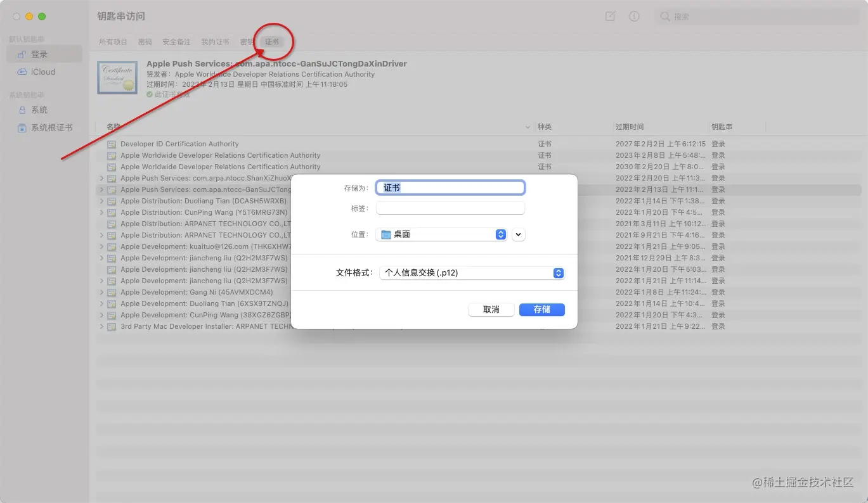The image size is (868, 503).
Task: Switch to the 证书 tab
Action: (272, 42)
